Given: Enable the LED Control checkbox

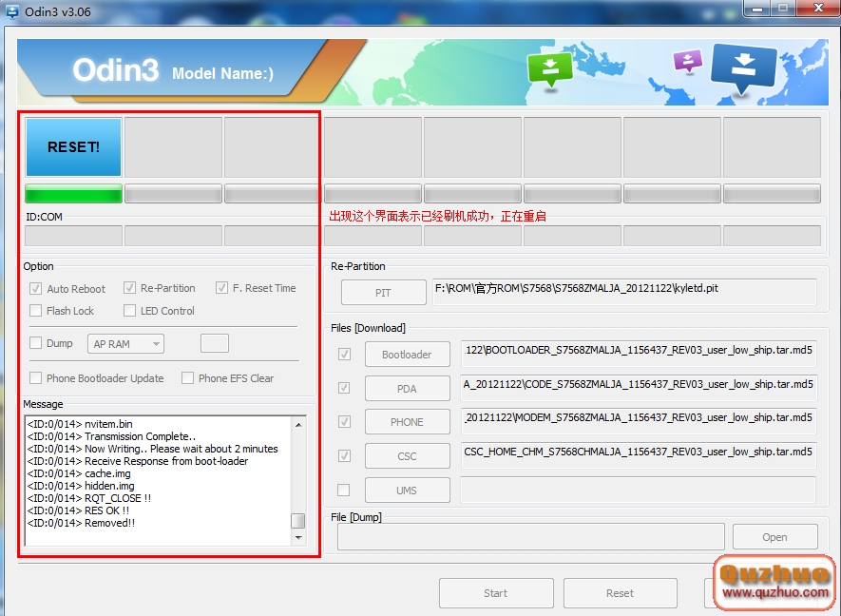Looking at the screenshot, I should 129,311.
